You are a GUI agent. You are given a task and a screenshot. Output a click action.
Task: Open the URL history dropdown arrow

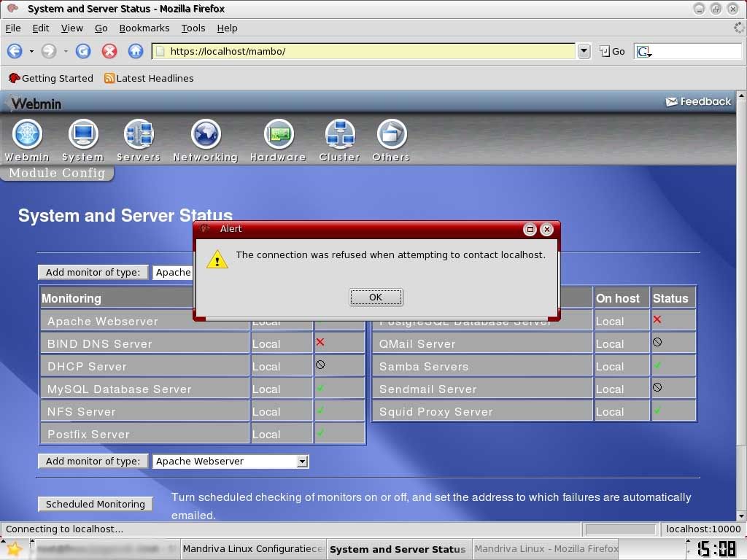(584, 51)
